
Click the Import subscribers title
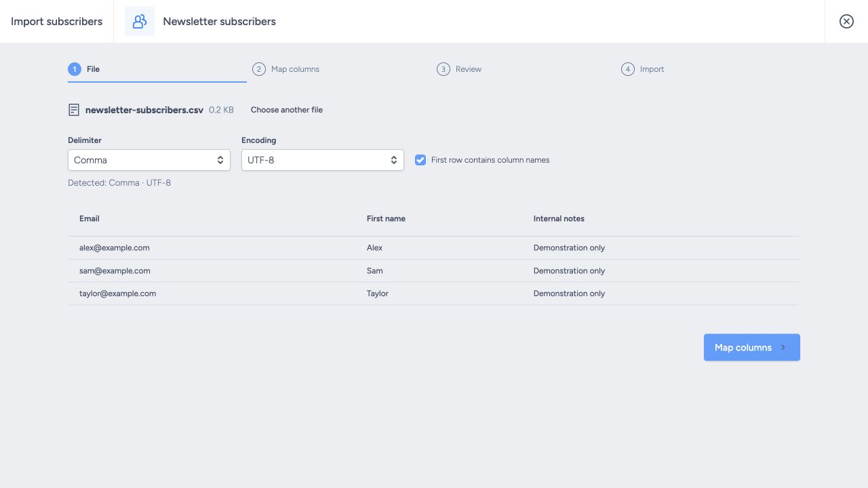click(57, 22)
